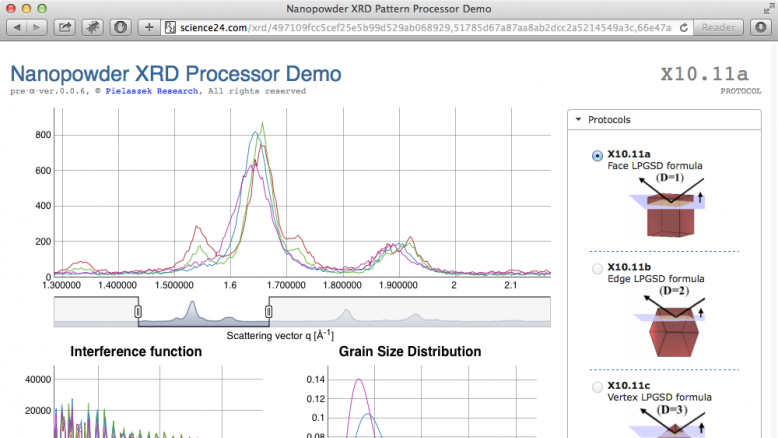Click the 'Vertex LPGSD formula' label
Image resolution: width=778 pixels, height=438 pixels.
pos(659,397)
